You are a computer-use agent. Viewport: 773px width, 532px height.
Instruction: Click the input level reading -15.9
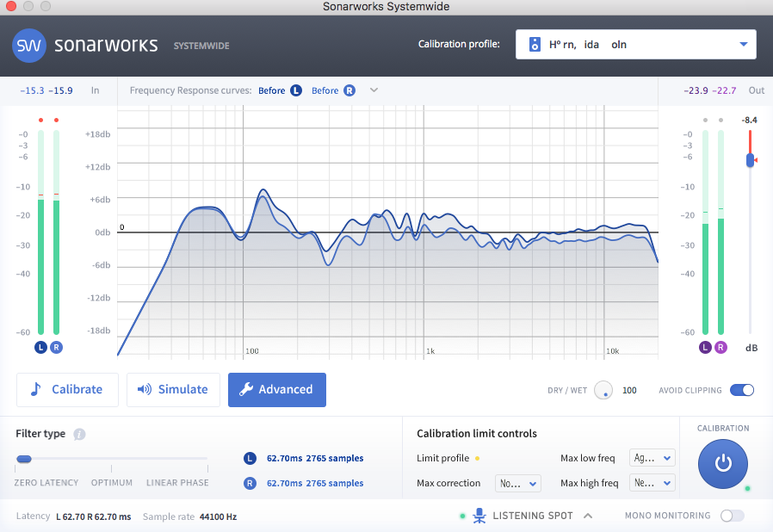60,90
